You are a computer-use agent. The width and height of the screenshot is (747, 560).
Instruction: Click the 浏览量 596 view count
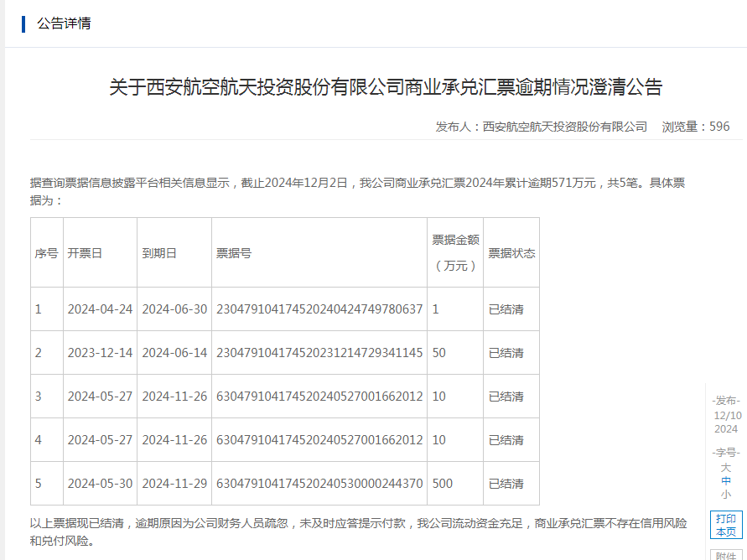point(696,127)
